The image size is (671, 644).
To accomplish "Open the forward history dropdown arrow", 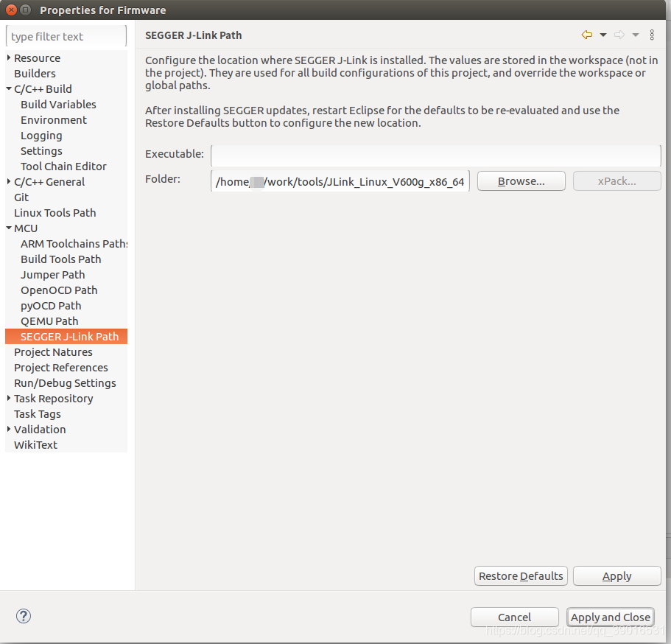I will 636,35.
